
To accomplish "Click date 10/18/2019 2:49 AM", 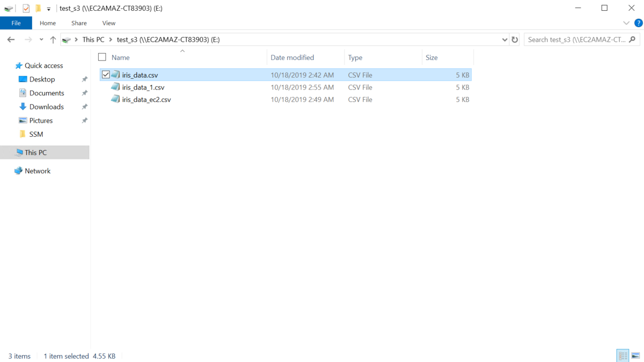I will click(x=302, y=100).
